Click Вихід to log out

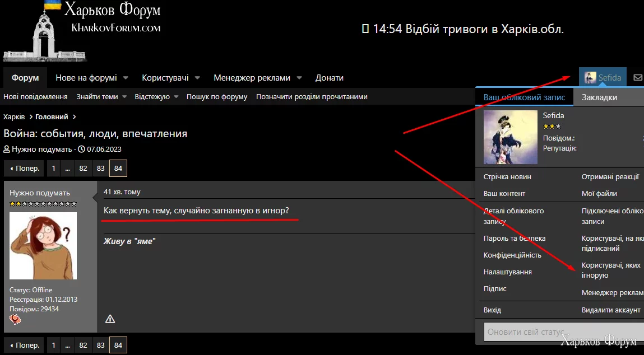(x=493, y=310)
